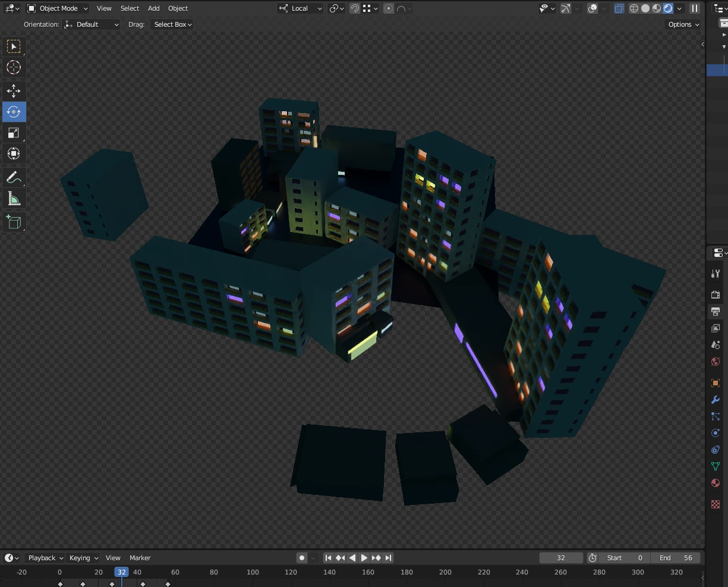Open the Modifiers wrench properties tab
The width and height of the screenshot is (728, 587).
(716, 400)
